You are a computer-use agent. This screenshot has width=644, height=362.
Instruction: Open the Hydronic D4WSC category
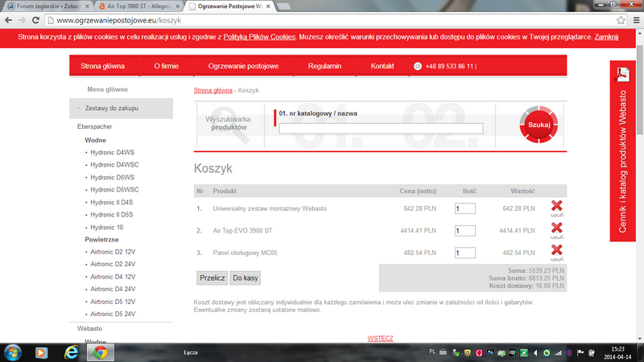(114, 165)
